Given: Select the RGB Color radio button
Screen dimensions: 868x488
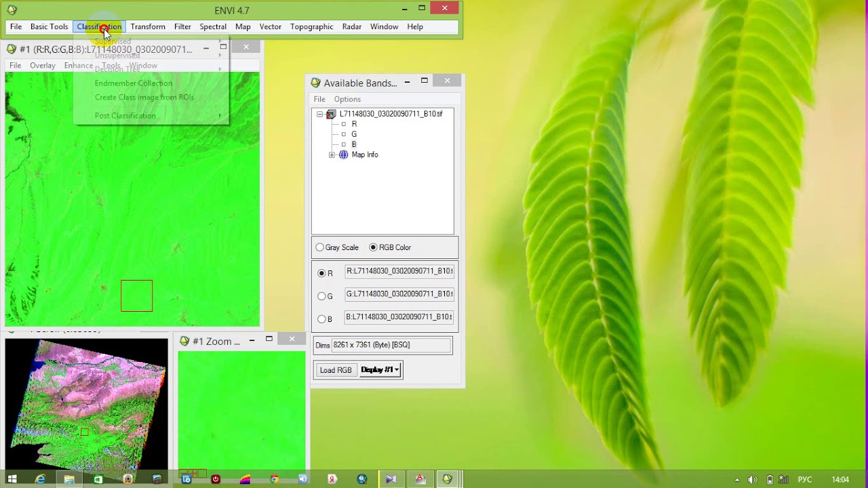Looking at the screenshot, I should 373,247.
